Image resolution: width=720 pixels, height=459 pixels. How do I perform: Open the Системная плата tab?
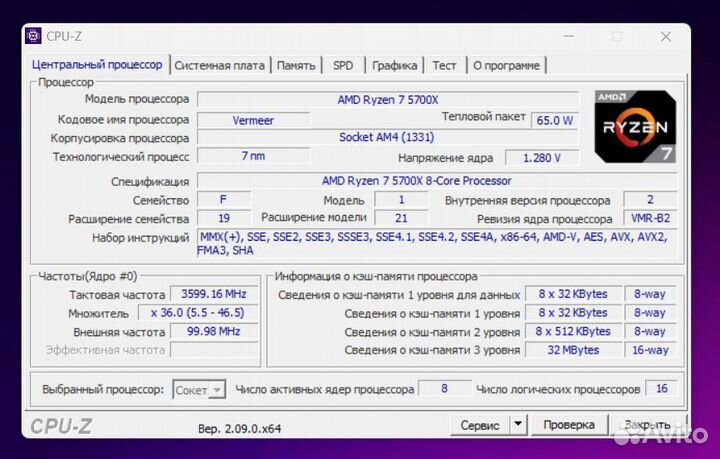click(x=219, y=66)
